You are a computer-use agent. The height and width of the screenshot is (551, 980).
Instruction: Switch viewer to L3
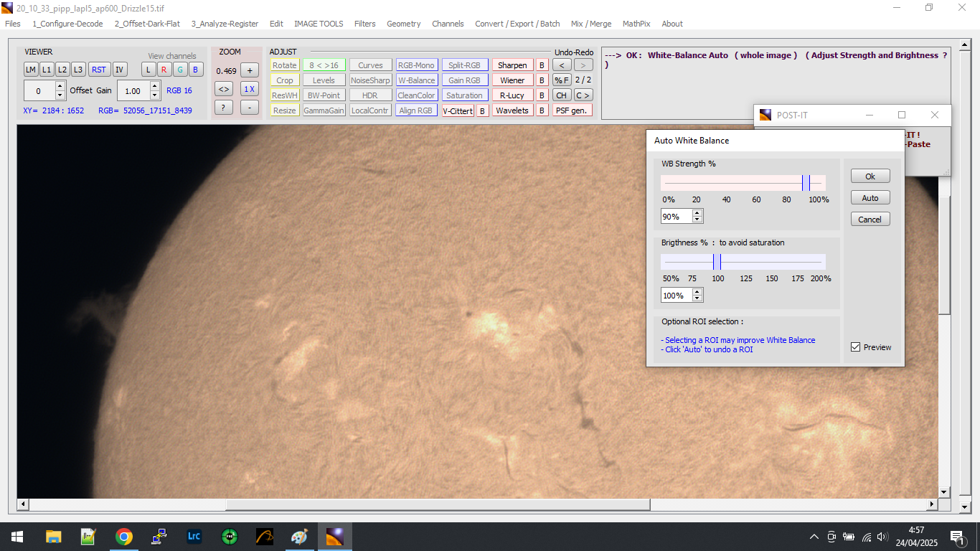point(78,70)
